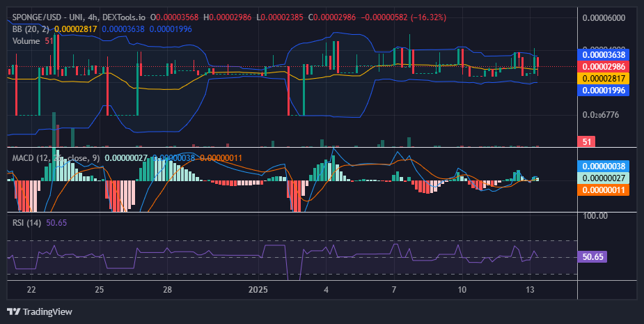This screenshot has width=644, height=324.
Task: Click the date label 28 on time axis
Action: point(167,289)
